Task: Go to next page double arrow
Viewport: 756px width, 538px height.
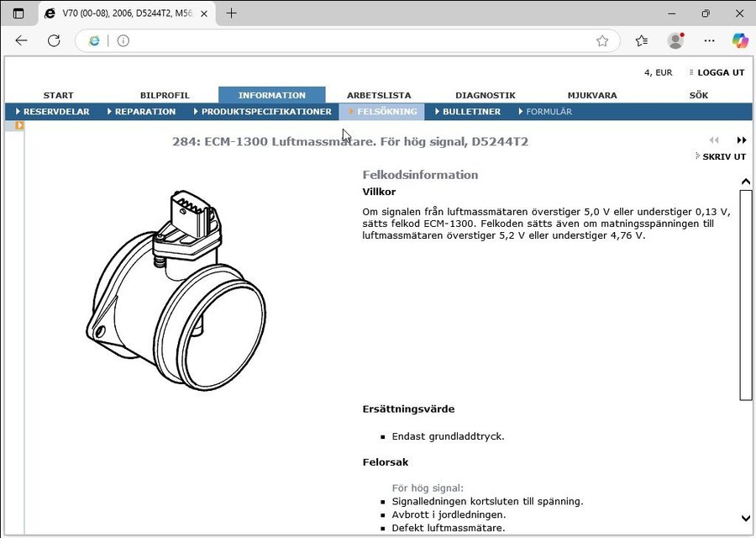Action: click(742, 140)
